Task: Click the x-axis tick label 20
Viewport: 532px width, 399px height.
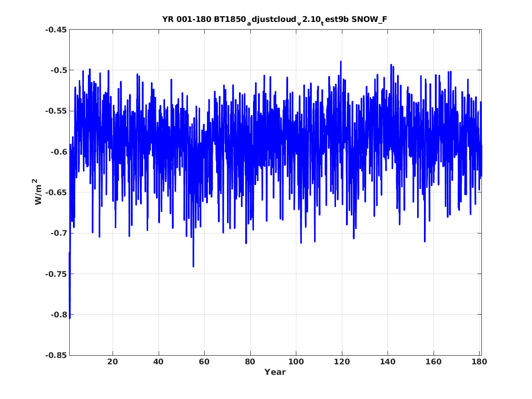Action: (x=113, y=362)
